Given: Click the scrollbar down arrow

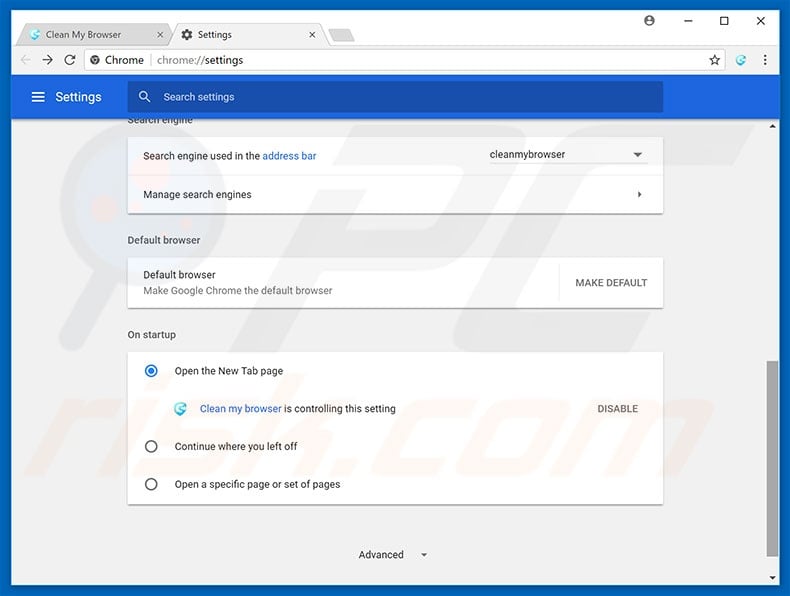Looking at the screenshot, I should [772, 577].
